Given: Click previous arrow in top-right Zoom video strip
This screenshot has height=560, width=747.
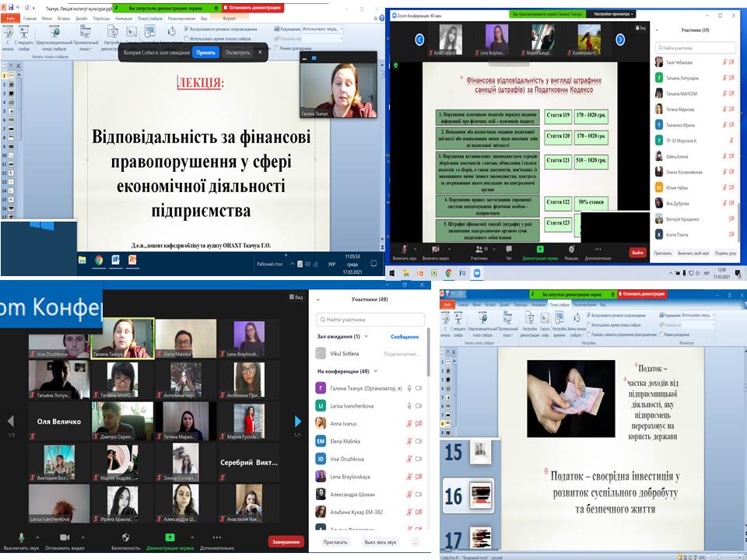Looking at the screenshot, I should point(419,40).
